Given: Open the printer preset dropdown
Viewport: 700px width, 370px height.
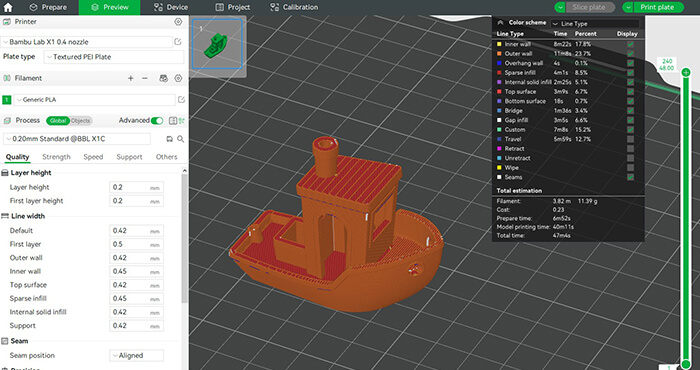Looking at the screenshot, I should [x=87, y=42].
